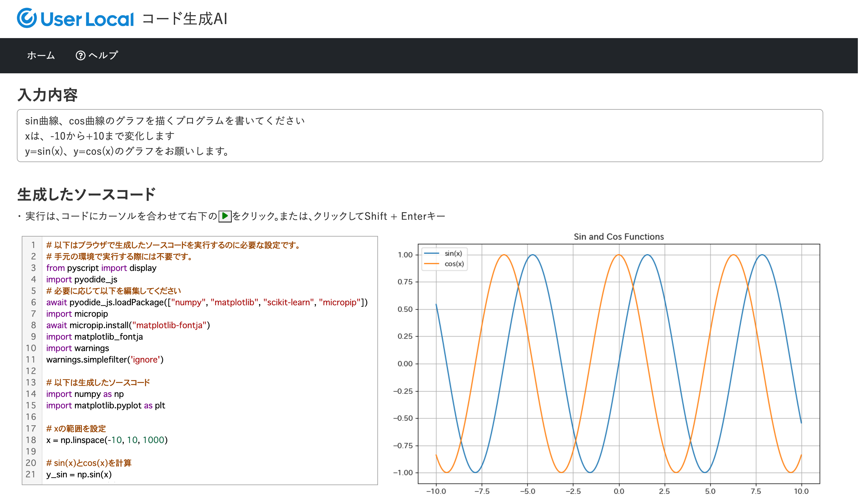Click line number 12 in the editor gutter
859x504 pixels.
pyautogui.click(x=31, y=371)
